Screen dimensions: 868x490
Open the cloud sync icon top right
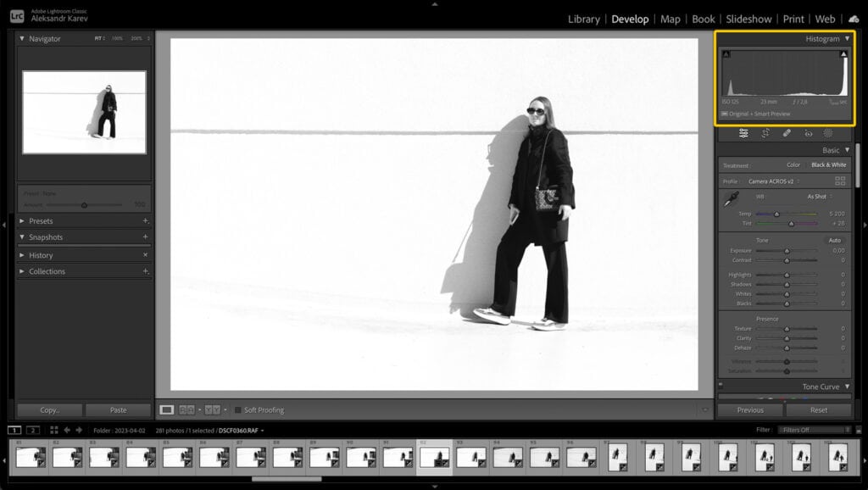(x=854, y=18)
